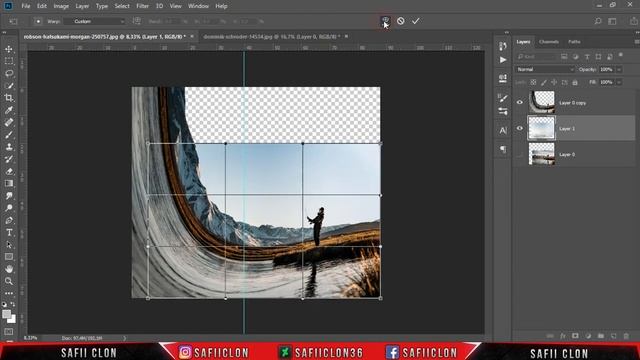Open the Paragraph panel icon
The width and height of the screenshot is (640, 360).
(503, 149)
